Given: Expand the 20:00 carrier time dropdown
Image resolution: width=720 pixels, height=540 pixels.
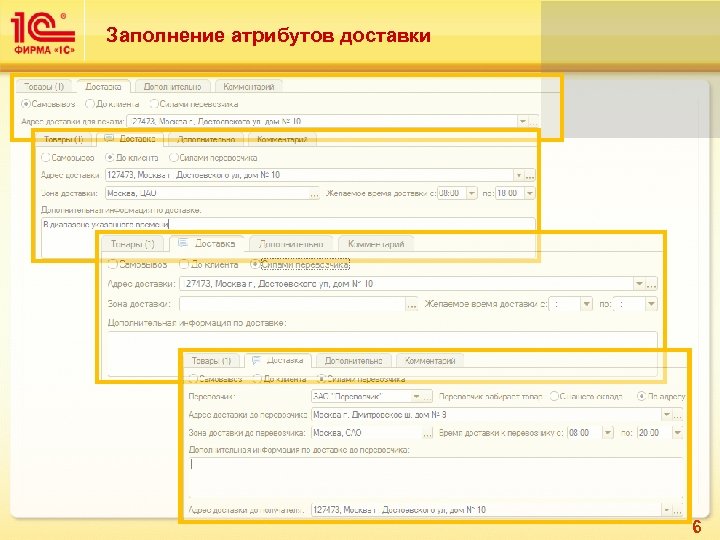Looking at the screenshot, I should 677,433.
